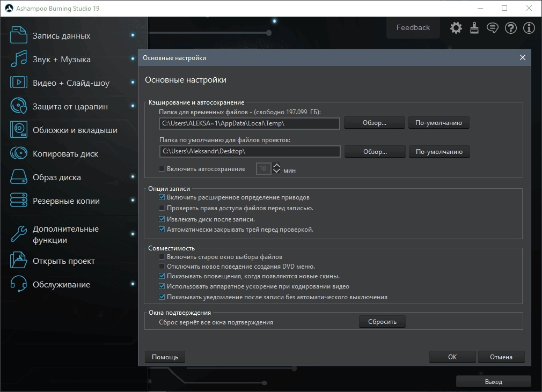Open settings via the gear icon

coord(456,28)
